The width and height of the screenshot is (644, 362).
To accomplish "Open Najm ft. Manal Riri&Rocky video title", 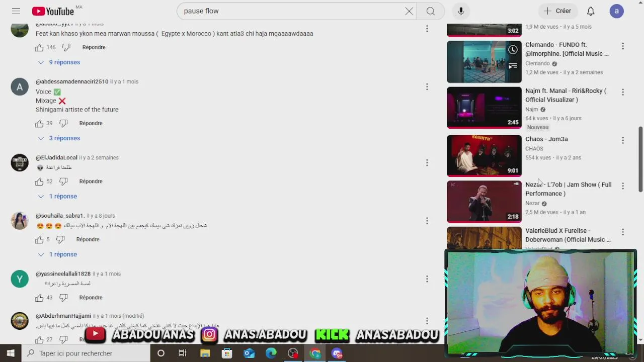I will (x=566, y=95).
